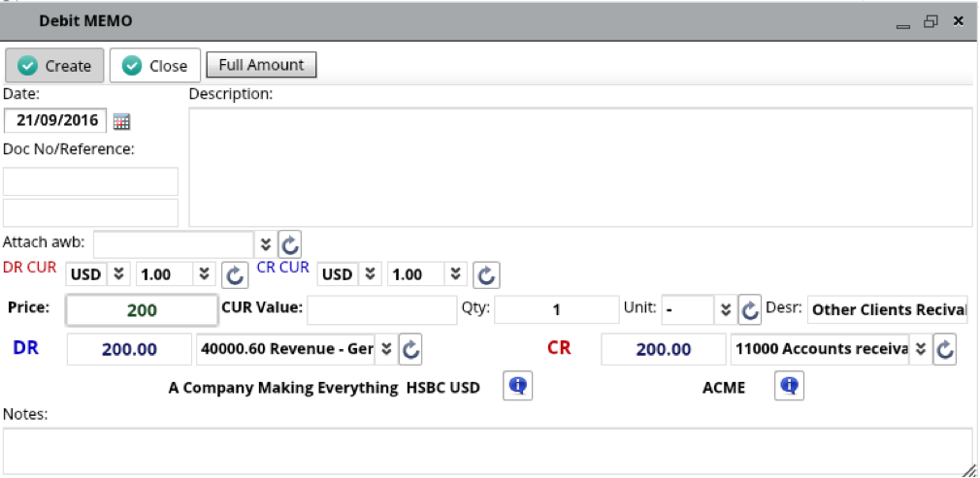This screenshot has width=980, height=478.
Task: Click into the Description text area
Action: 579,167
